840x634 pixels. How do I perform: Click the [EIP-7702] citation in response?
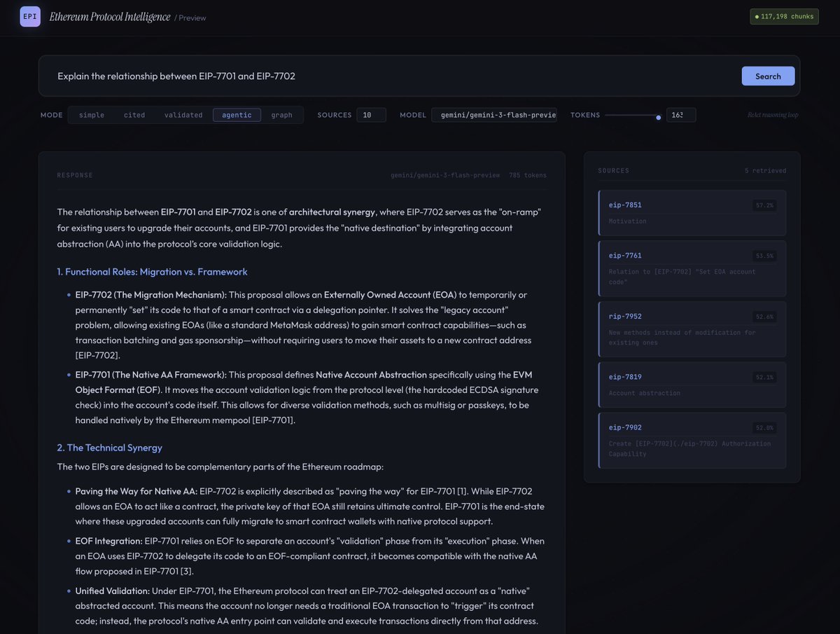[x=98, y=355]
